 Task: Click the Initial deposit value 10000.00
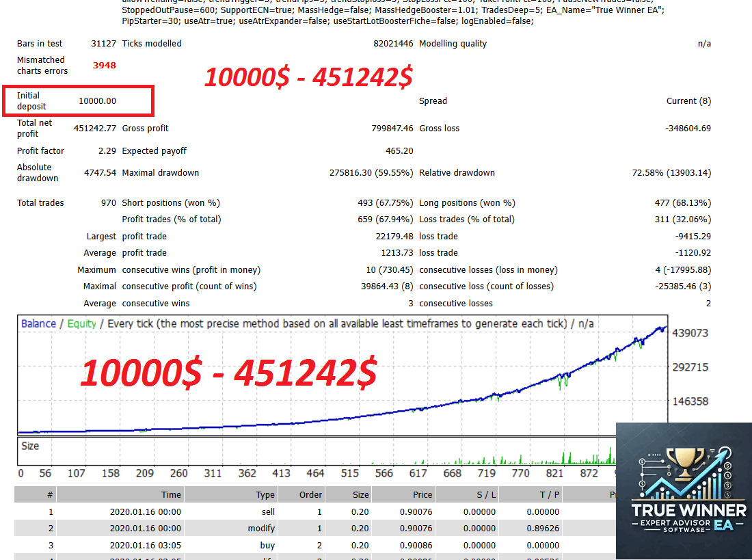point(97,101)
